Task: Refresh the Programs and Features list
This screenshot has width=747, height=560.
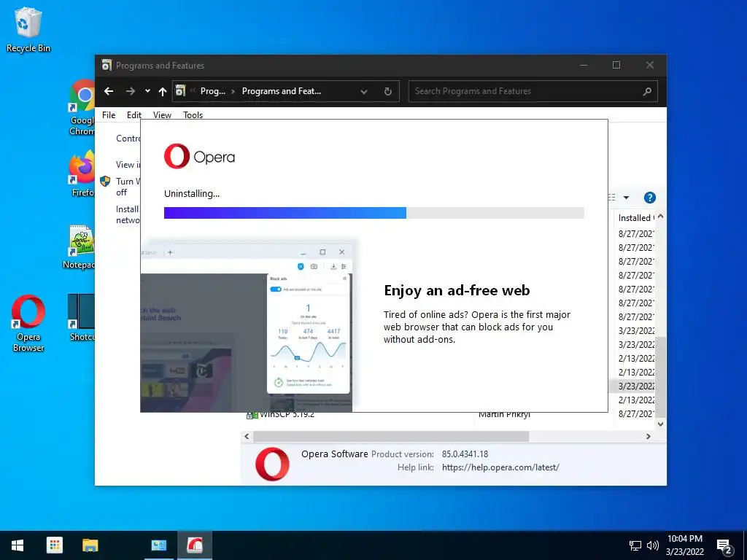Action: tap(388, 91)
